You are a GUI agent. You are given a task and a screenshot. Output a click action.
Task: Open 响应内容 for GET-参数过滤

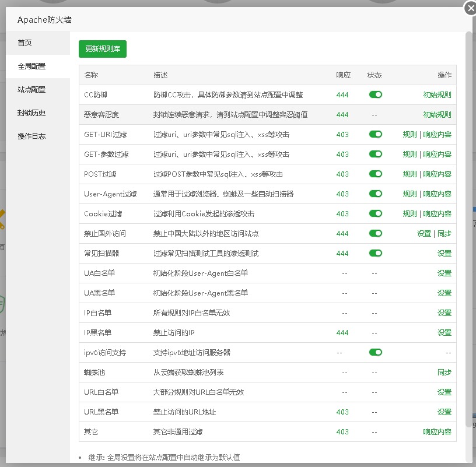click(x=437, y=155)
